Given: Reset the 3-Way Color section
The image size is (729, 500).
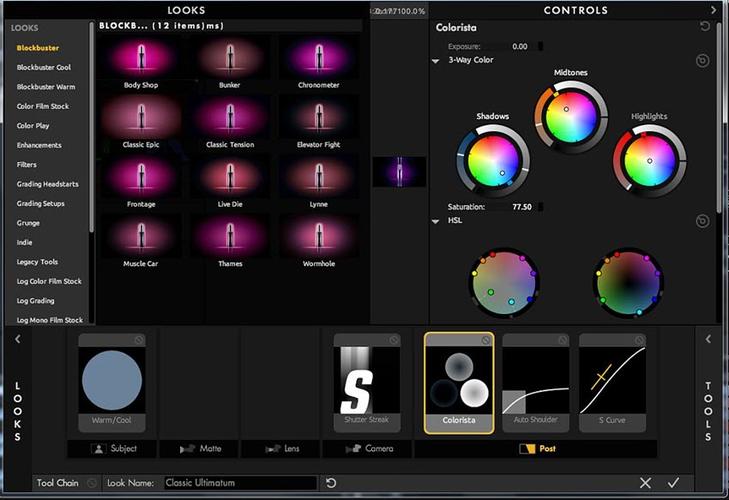Looking at the screenshot, I should [x=702, y=60].
